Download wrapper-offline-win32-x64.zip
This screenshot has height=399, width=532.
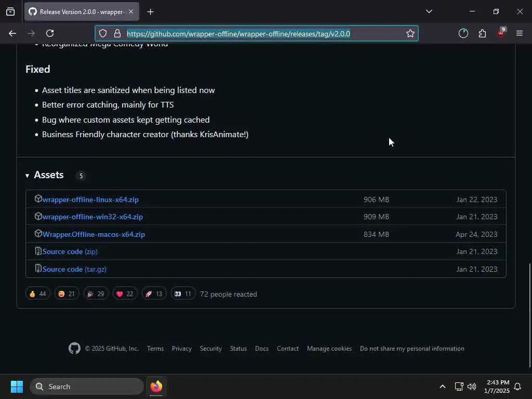[92, 217]
